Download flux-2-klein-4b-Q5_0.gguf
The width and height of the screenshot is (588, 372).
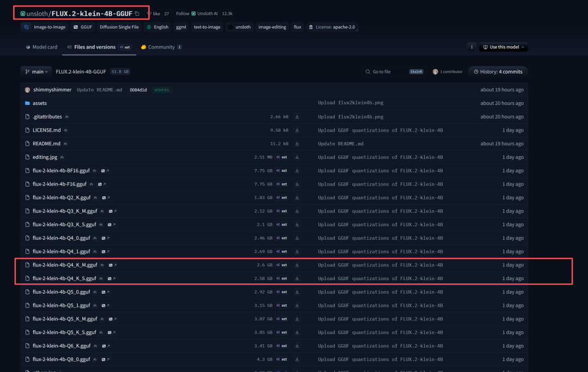pyautogui.click(x=297, y=292)
